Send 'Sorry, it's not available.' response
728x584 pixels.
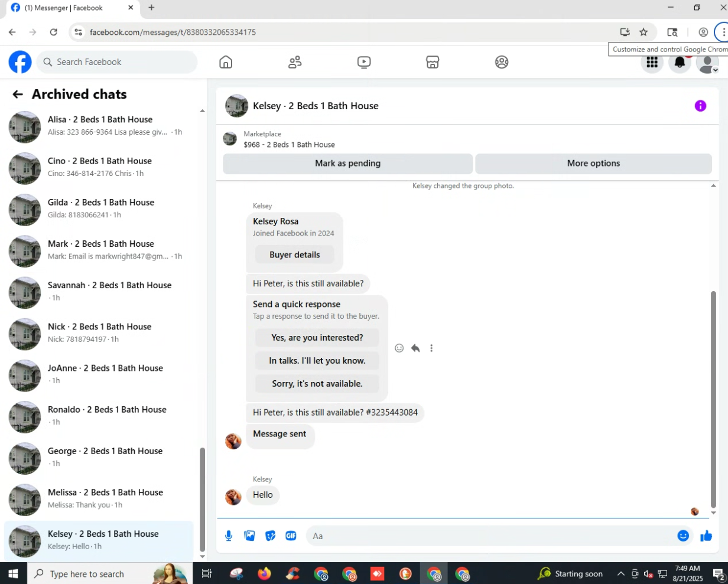coord(317,384)
